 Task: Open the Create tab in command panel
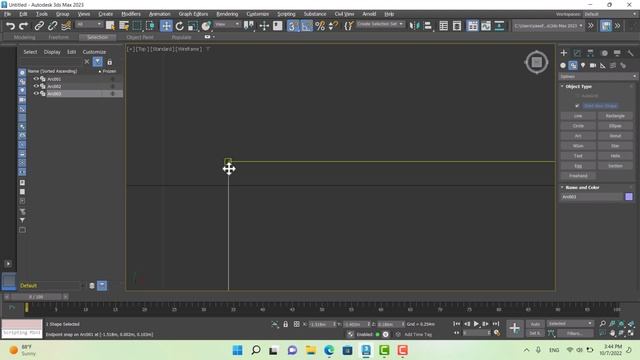tap(564, 53)
